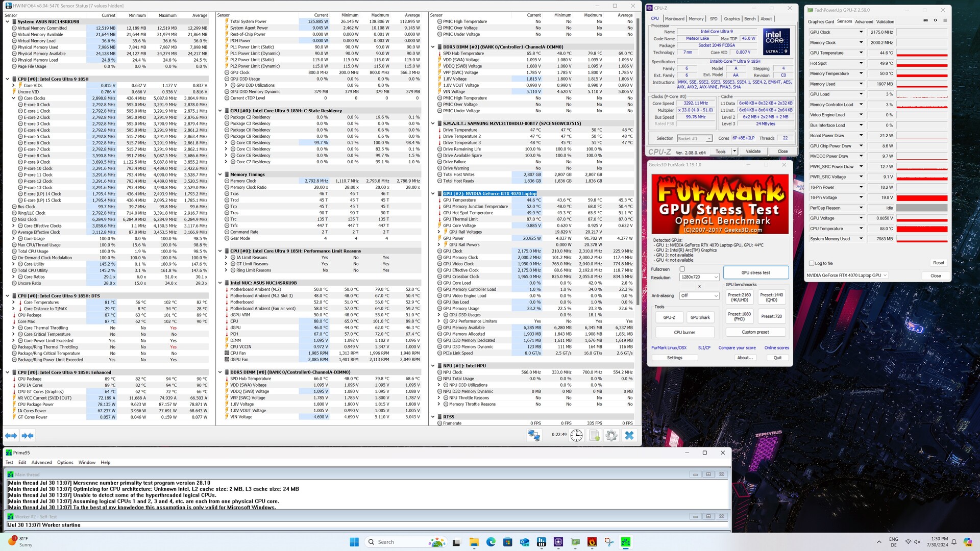This screenshot has width=980, height=551.
Task: Expand Core Temperatures row in HWiNFO
Action: (14, 302)
